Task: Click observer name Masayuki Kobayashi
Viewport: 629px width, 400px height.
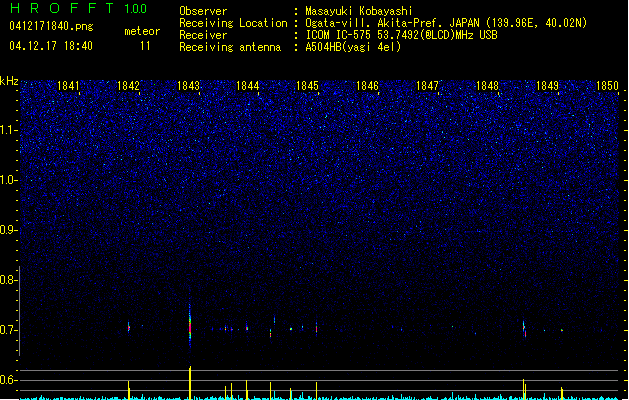Action: (359, 11)
